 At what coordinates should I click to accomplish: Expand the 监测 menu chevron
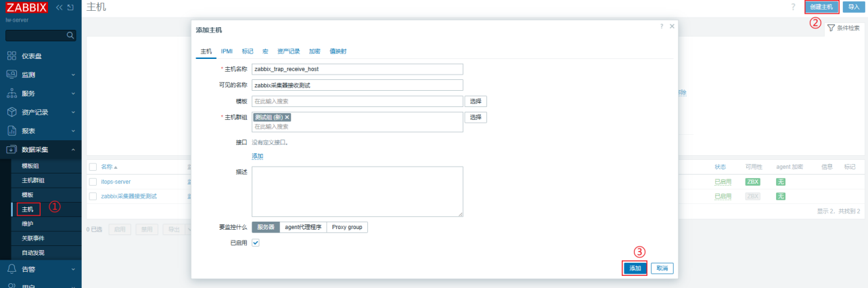click(73, 75)
